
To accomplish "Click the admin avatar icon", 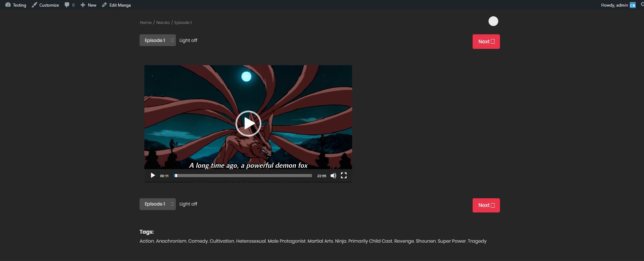I will [x=633, y=5].
